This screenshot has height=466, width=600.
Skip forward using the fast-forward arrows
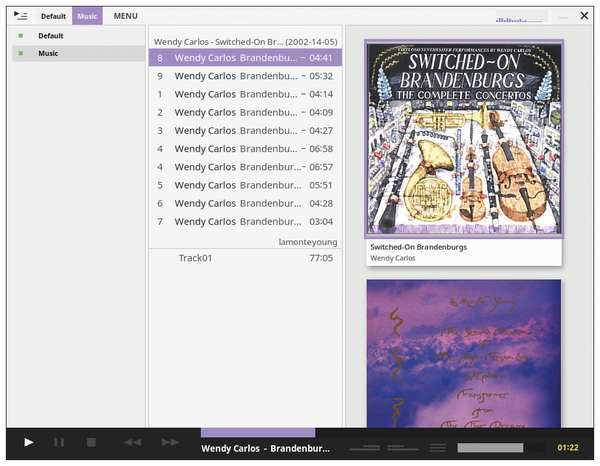coord(170,442)
